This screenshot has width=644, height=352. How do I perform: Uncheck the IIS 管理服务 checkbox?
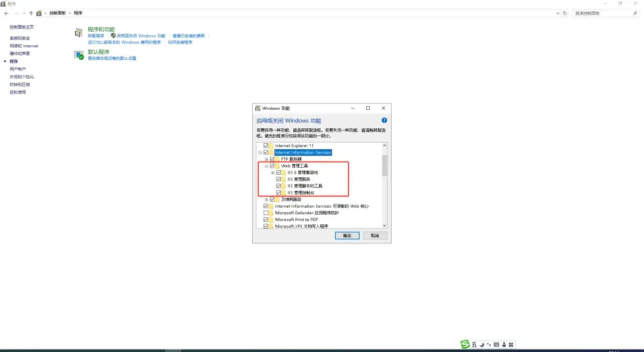coord(278,180)
